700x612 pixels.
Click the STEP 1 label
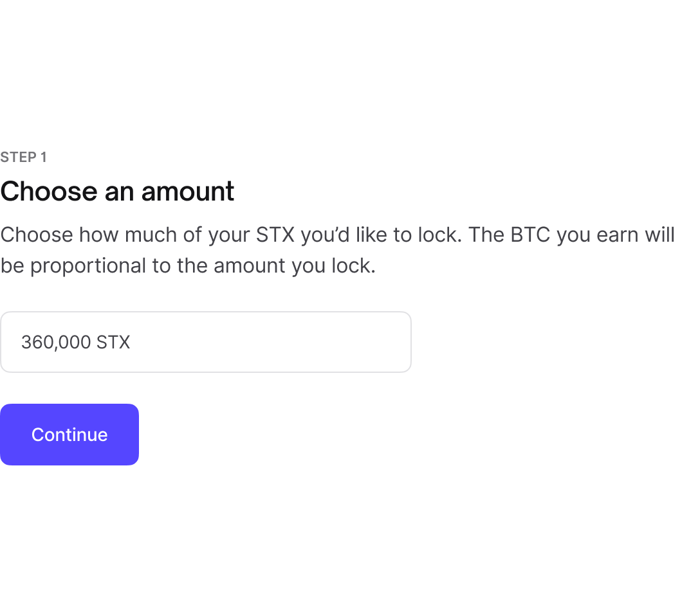pos(24,157)
